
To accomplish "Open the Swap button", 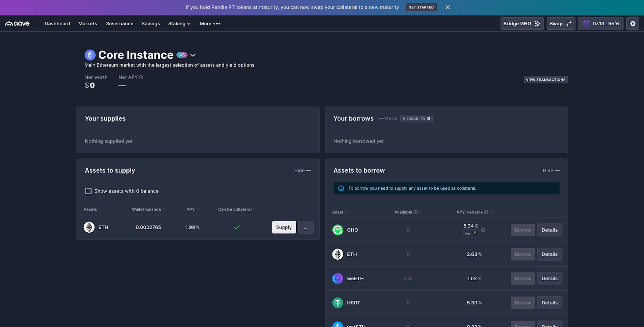I will click(x=561, y=24).
